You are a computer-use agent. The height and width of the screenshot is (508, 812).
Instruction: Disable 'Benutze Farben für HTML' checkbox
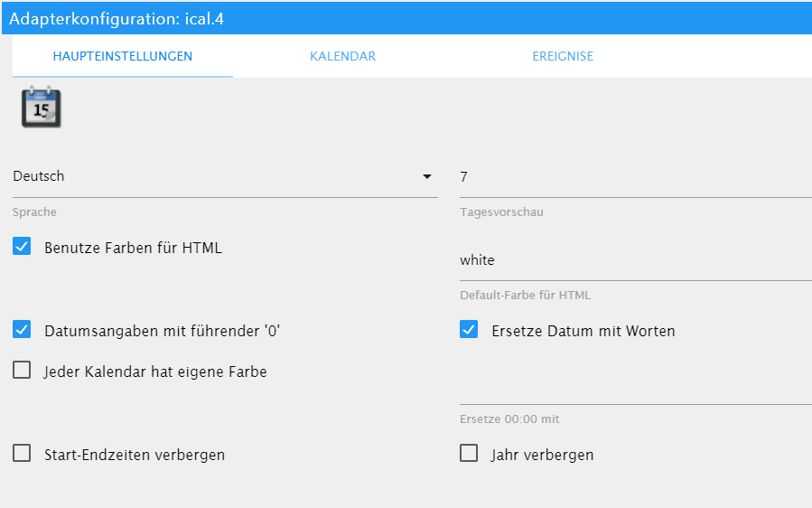click(x=23, y=247)
